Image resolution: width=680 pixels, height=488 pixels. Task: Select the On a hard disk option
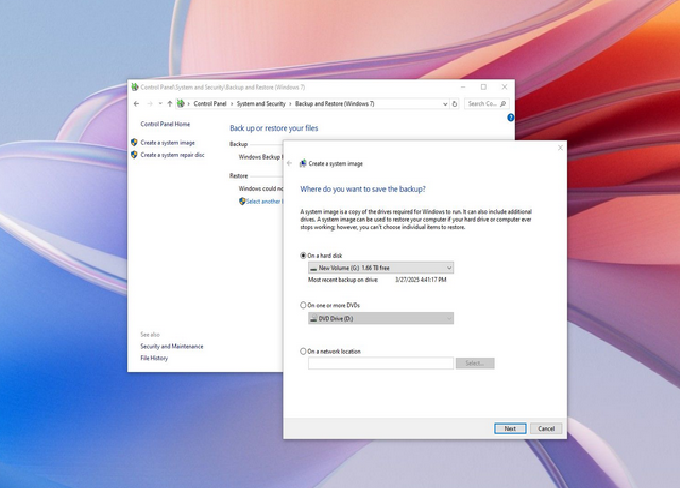tap(304, 256)
